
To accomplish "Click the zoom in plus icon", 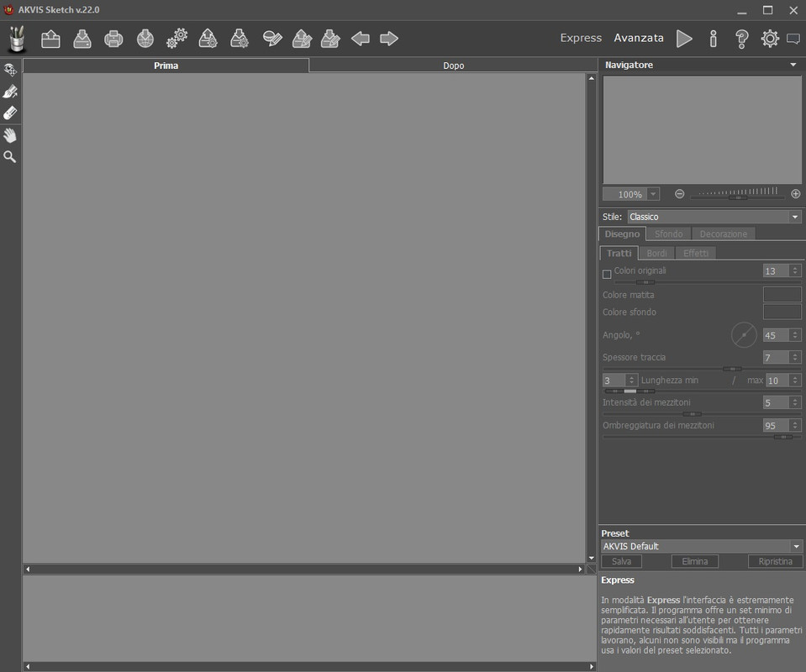I will pos(796,194).
